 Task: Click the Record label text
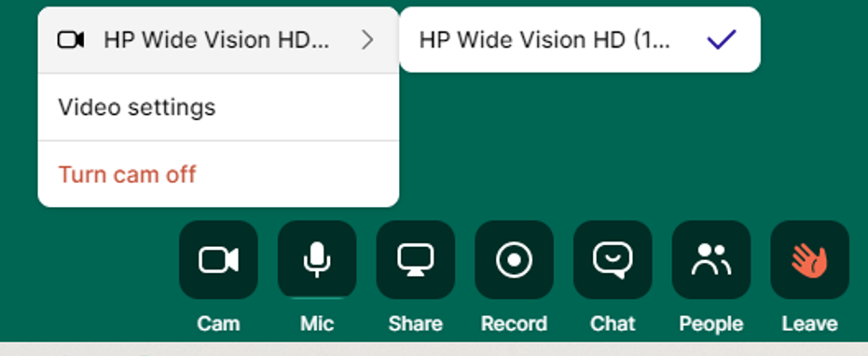pyautogui.click(x=515, y=323)
